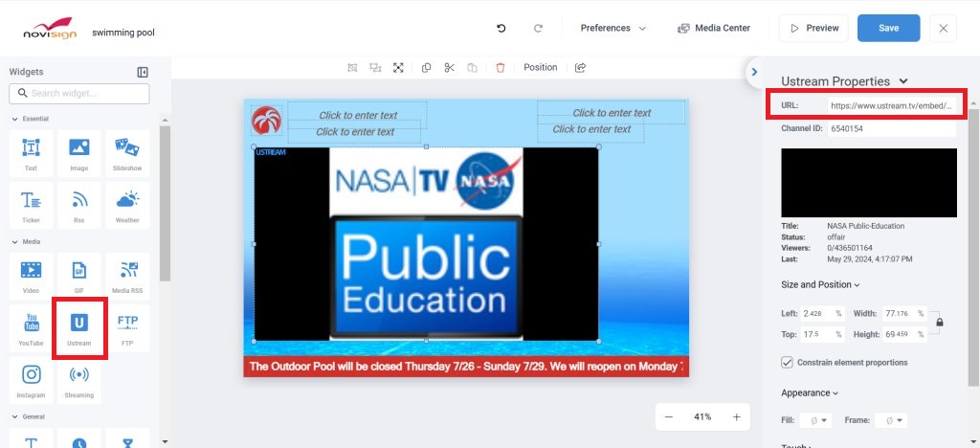Add a GIF widget
Screen dimensions: 980x448
click(78, 277)
